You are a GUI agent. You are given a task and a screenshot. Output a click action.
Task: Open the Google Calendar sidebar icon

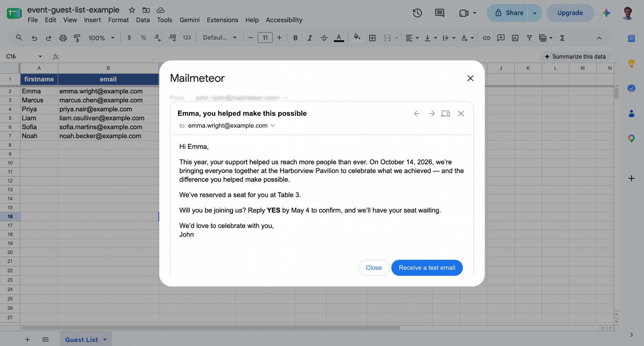pos(631,38)
